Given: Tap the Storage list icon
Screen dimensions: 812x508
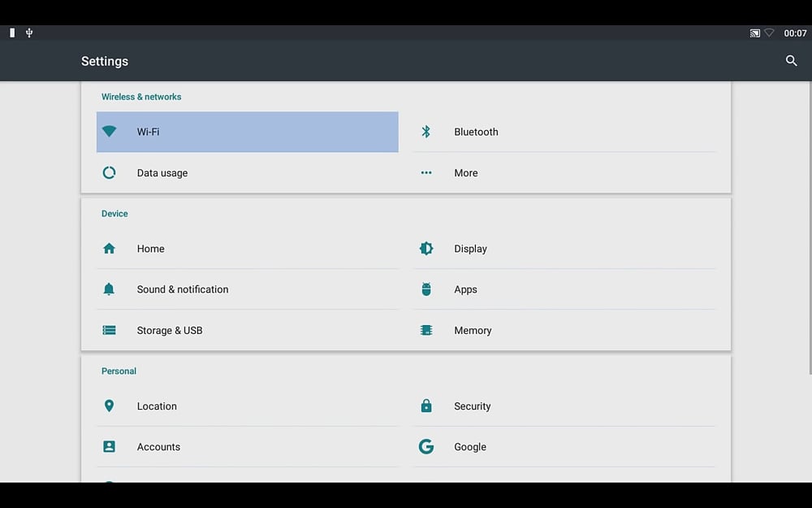Looking at the screenshot, I should point(109,330).
